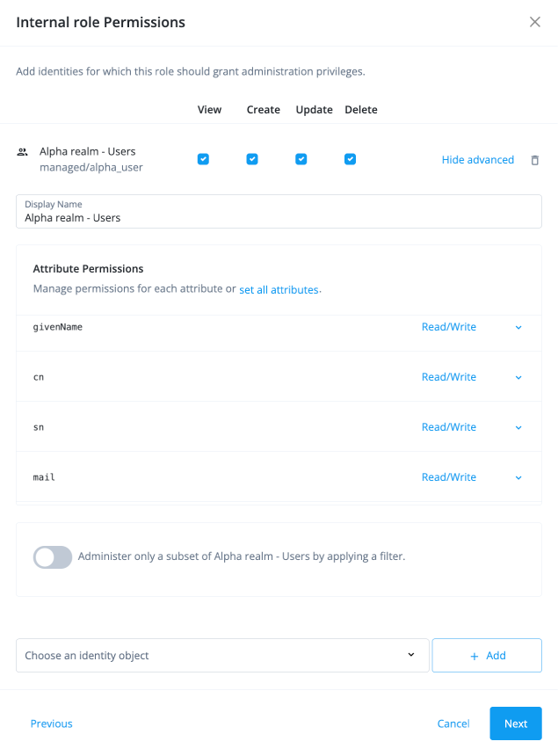Uncheck the Create permission checkbox

pyautogui.click(x=252, y=159)
